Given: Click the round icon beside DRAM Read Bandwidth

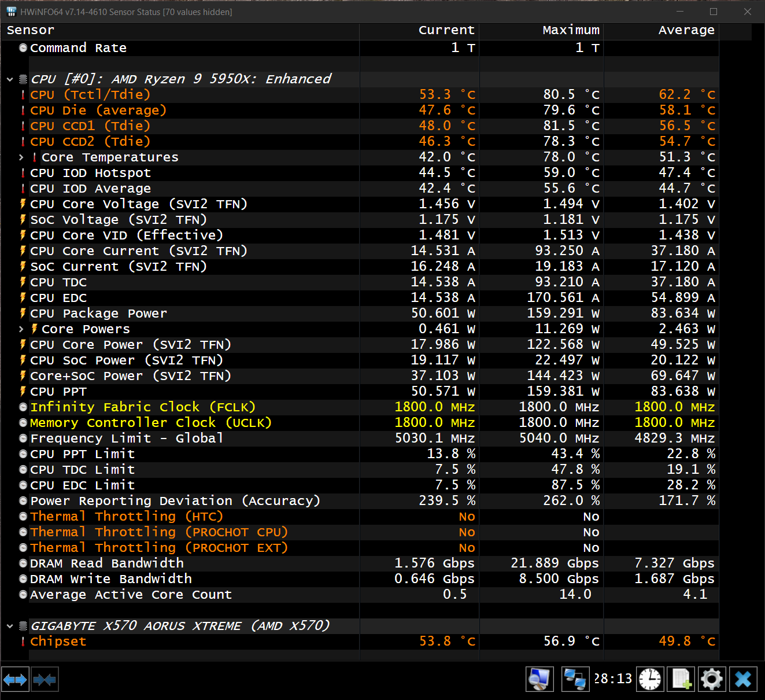Looking at the screenshot, I should tap(23, 563).
